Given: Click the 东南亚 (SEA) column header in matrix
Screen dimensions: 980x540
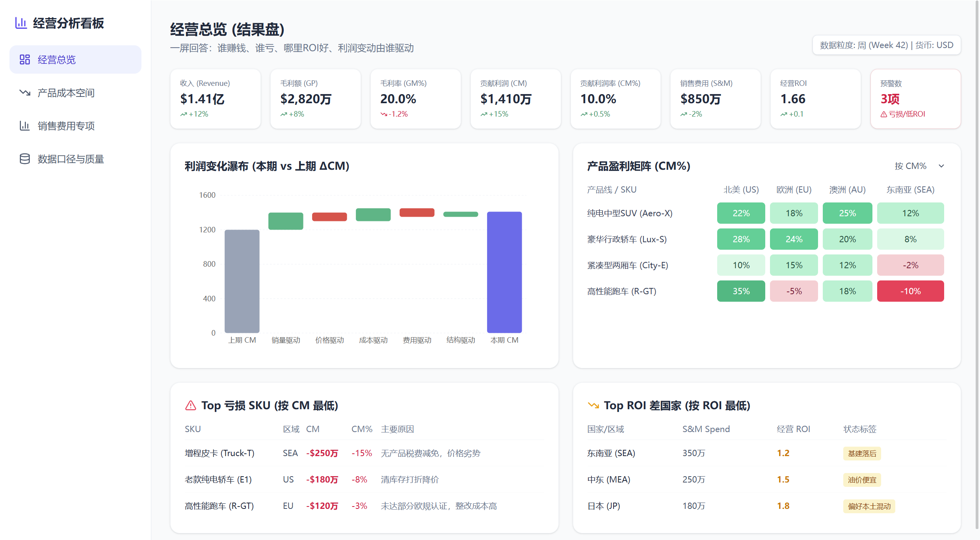Looking at the screenshot, I should (x=910, y=189).
